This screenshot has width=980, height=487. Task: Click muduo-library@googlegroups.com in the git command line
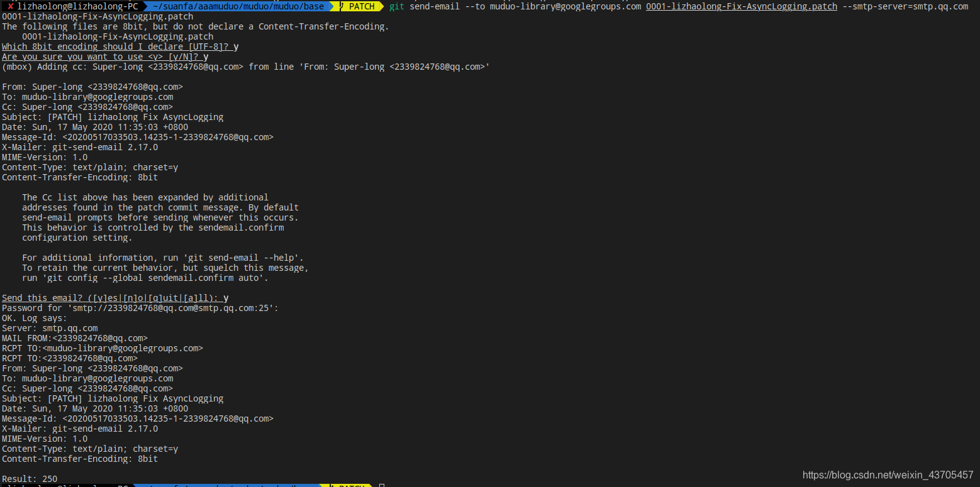[x=565, y=6]
